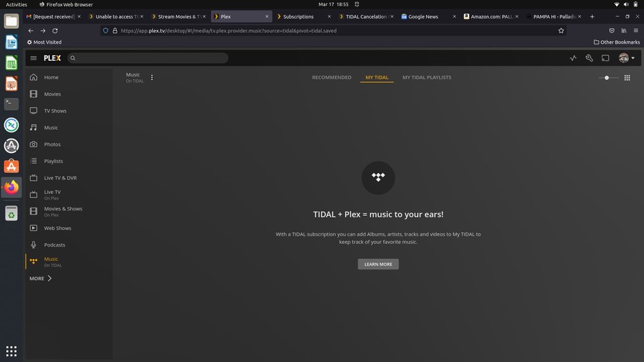Open Movies in the sidebar
This screenshot has height=362, width=644.
(52, 94)
